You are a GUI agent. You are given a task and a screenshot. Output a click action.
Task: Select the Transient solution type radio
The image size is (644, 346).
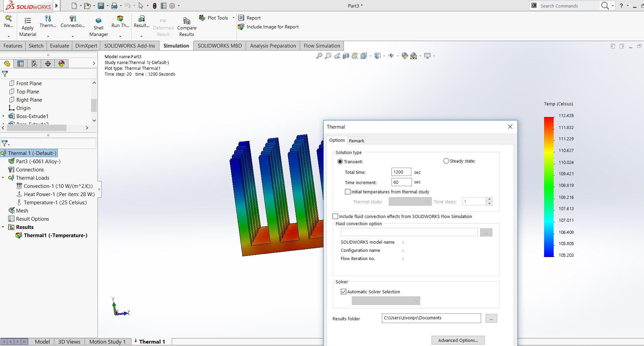[340, 162]
